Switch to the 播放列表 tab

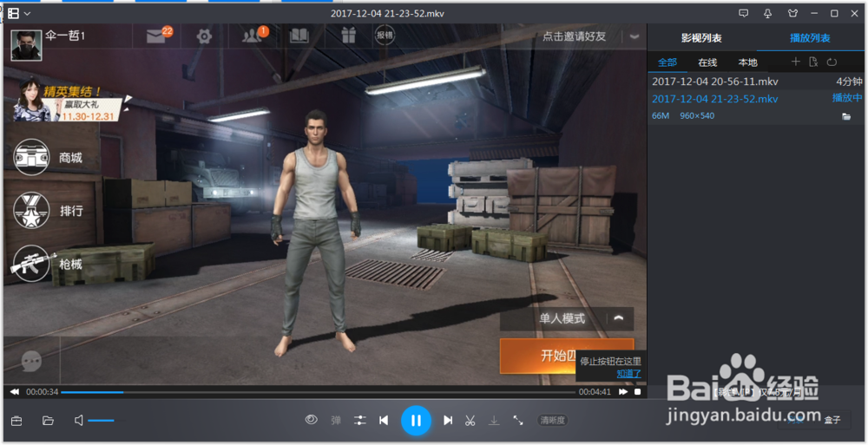(810, 38)
